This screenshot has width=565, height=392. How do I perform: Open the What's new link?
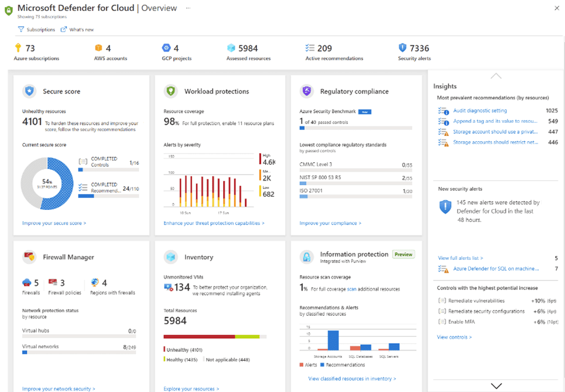pyautogui.click(x=77, y=30)
